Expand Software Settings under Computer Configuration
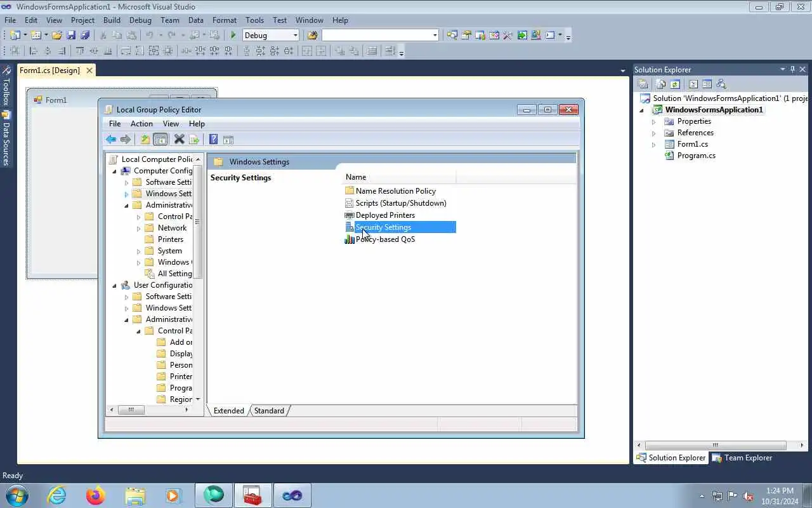Image resolution: width=812 pixels, height=508 pixels. pyautogui.click(x=126, y=182)
